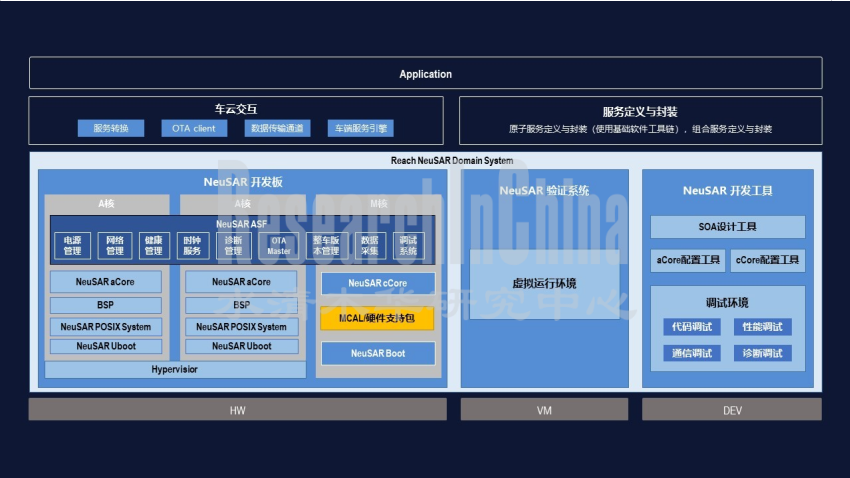The width and height of the screenshot is (850, 478).
Task: Select the 原子服务定义与封装 description line
Action: [x=640, y=129]
